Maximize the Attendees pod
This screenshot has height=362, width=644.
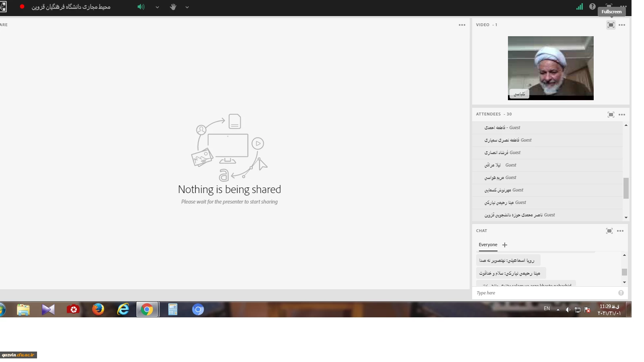click(611, 115)
